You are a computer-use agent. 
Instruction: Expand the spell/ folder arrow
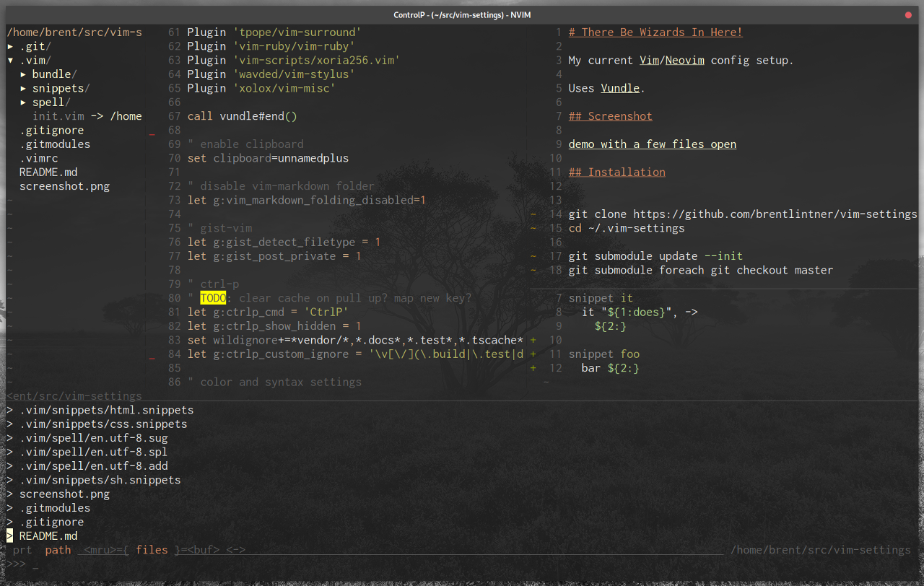coord(23,102)
